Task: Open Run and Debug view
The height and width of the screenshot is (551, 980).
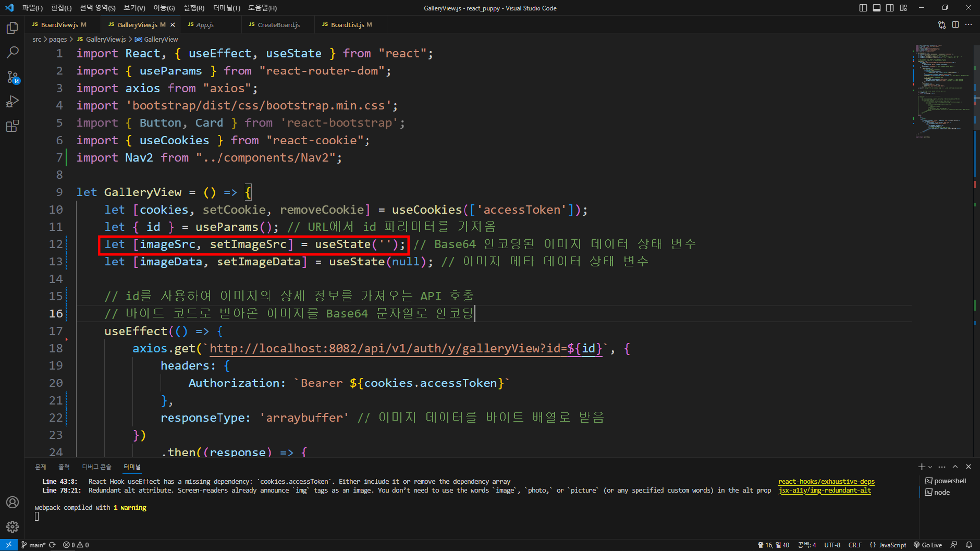Action: click(12, 101)
